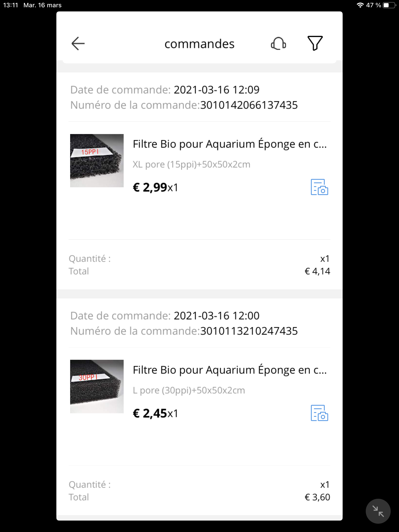Tap the XL pore (15ppi) variant text
The image size is (399, 532).
(x=191, y=164)
